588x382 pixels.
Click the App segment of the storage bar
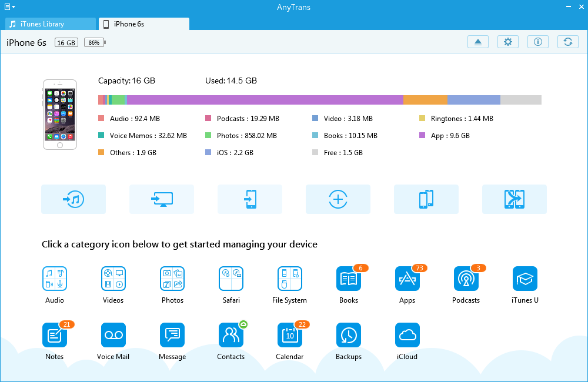click(x=265, y=100)
